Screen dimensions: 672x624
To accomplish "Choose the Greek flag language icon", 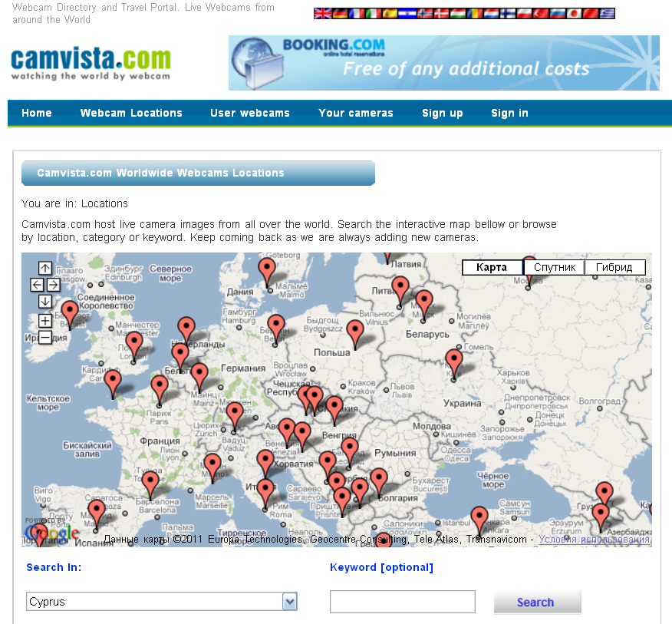I will point(608,13).
